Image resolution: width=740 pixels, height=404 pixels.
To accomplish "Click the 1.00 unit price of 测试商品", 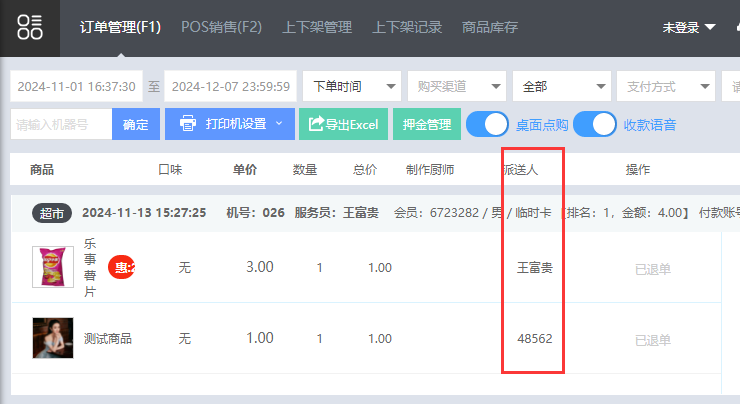I will (260, 338).
